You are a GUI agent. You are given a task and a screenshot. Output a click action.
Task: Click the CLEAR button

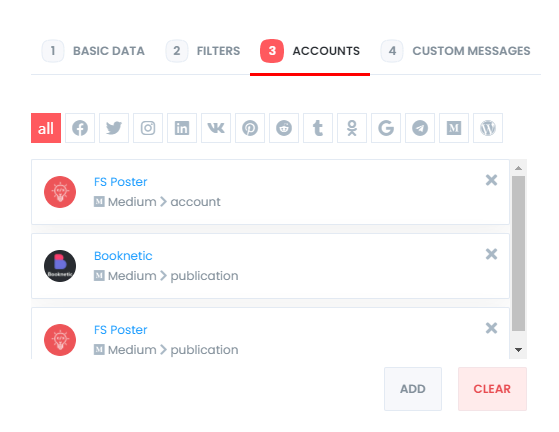click(x=492, y=389)
